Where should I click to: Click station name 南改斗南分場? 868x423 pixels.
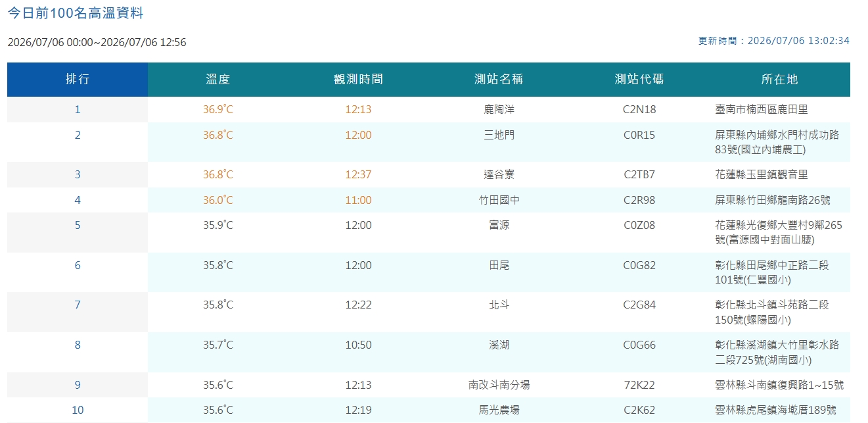pyautogui.click(x=499, y=385)
